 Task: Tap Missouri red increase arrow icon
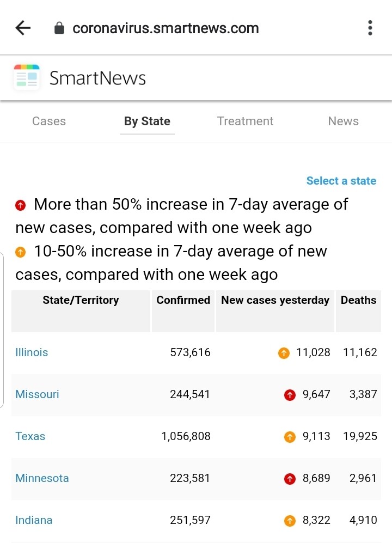[290, 395]
